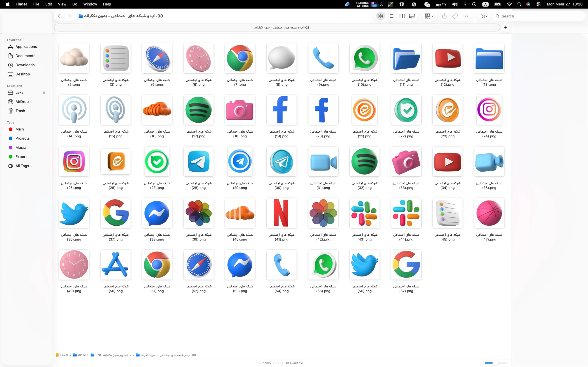Open the Go menu

pos(75,4)
